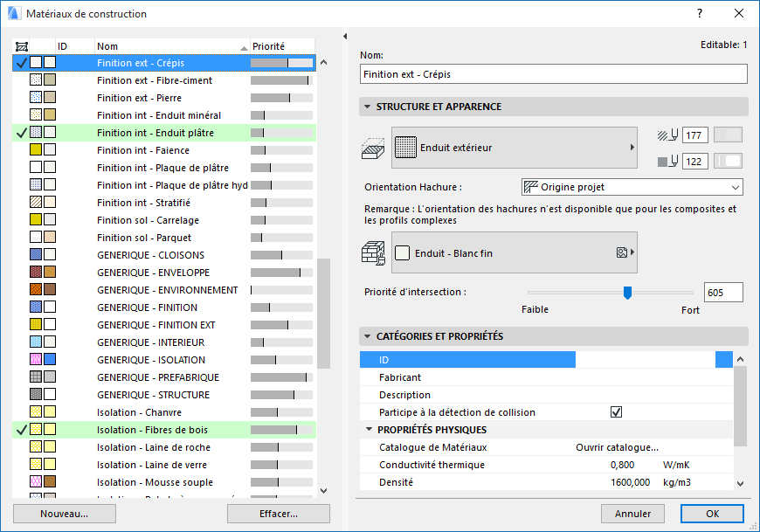This screenshot has width=760, height=532.
Task: Click the priority value field 605
Action: [x=723, y=292]
